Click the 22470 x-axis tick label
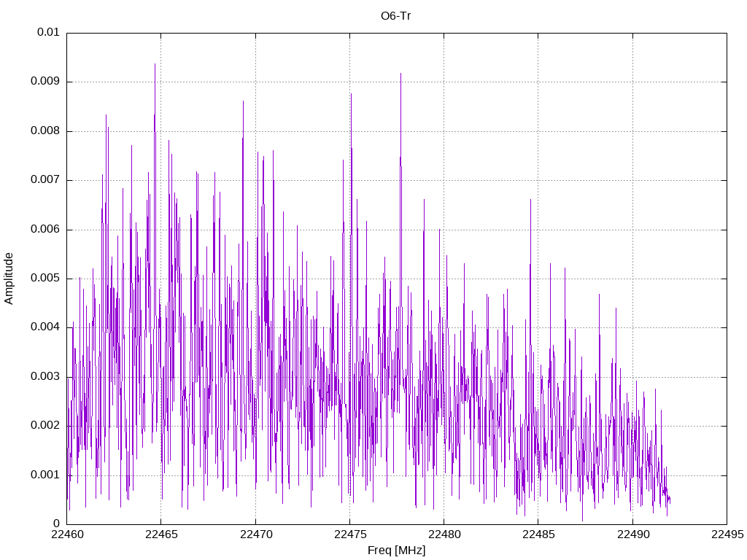The width and height of the screenshot is (747, 560). click(x=256, y=534)
